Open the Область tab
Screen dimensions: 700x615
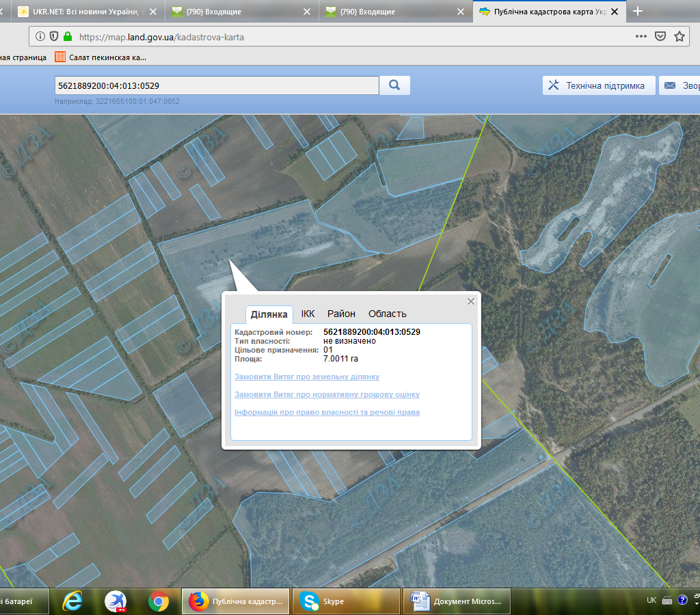[x=387, y=314]
